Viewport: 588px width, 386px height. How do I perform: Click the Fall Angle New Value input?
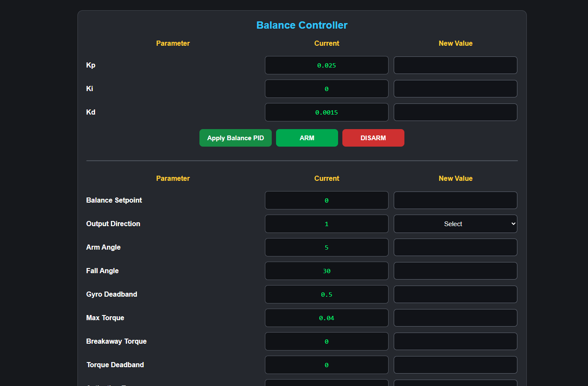pyautogui.click(x=455, y=271)
